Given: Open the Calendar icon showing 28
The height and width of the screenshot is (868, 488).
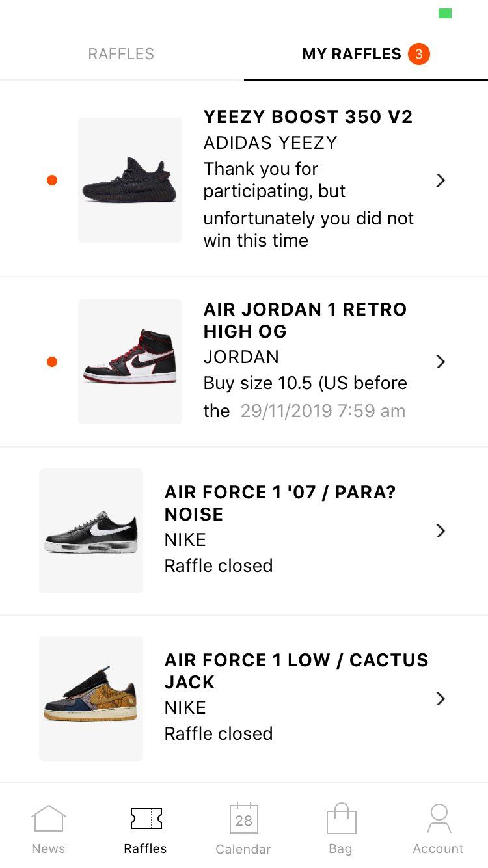Looking at the screenshot, I should [244, 818].
